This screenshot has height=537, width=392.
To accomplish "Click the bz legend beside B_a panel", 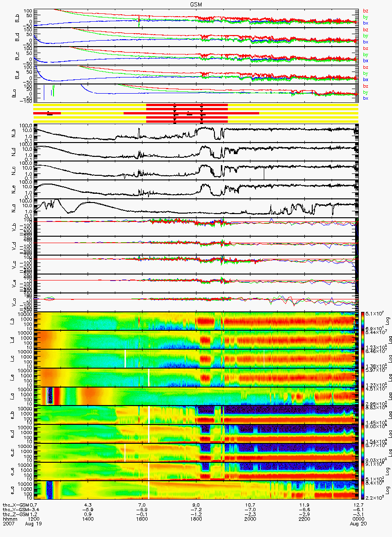I will 366,86.
